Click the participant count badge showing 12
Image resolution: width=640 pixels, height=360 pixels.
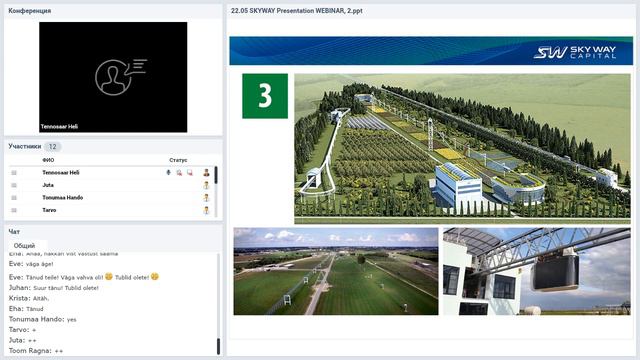(x=52, y=147)
